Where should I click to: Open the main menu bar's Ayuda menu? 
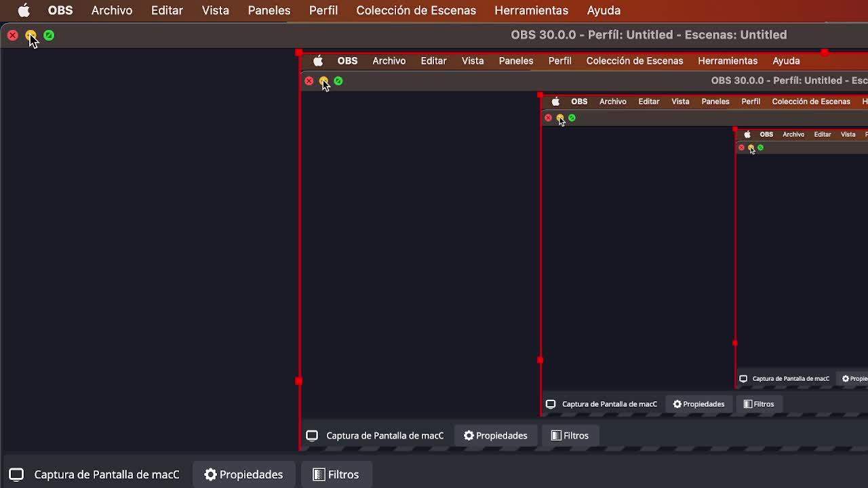point(604,10)
